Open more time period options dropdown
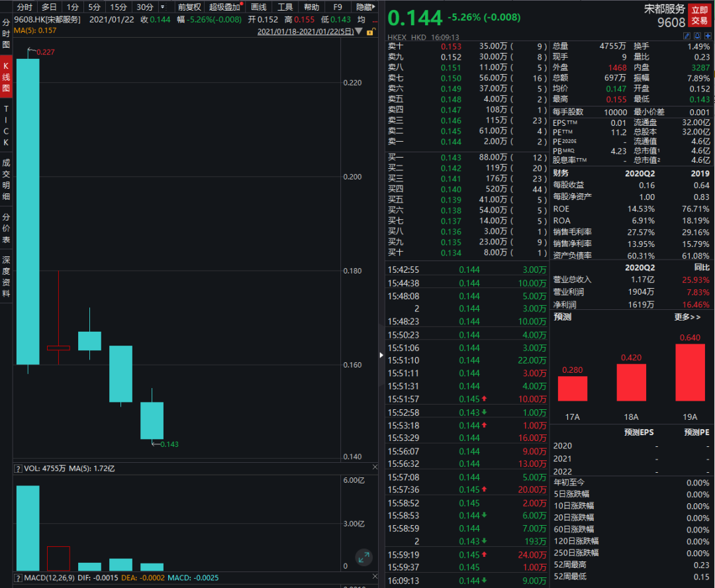 pyautogui.click(x=162, y=7)
